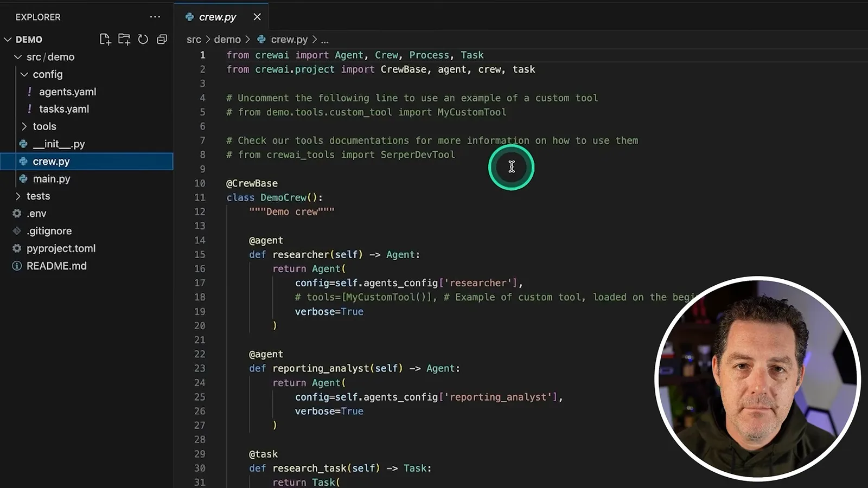
Task: Click the src breadcrumb segment
Action: (x=194, y=40)
